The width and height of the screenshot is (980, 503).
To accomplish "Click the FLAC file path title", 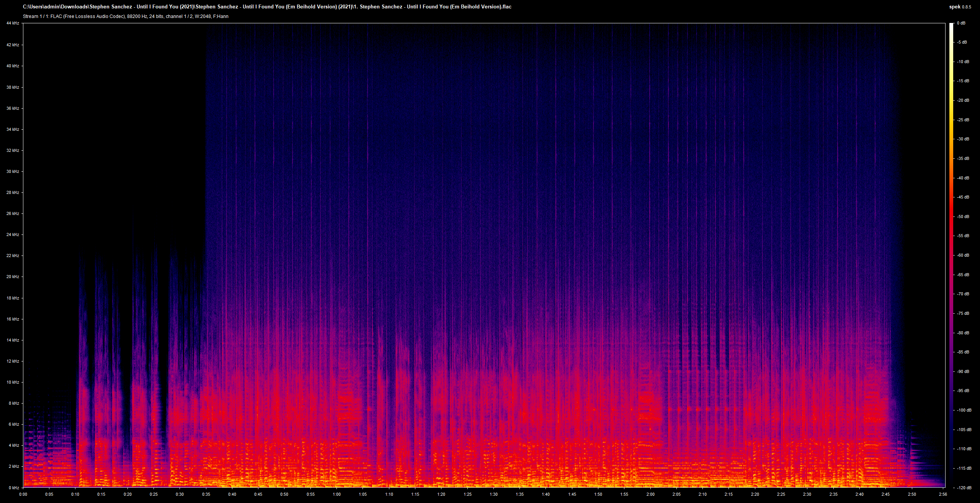I will click(x=267, y=7).
